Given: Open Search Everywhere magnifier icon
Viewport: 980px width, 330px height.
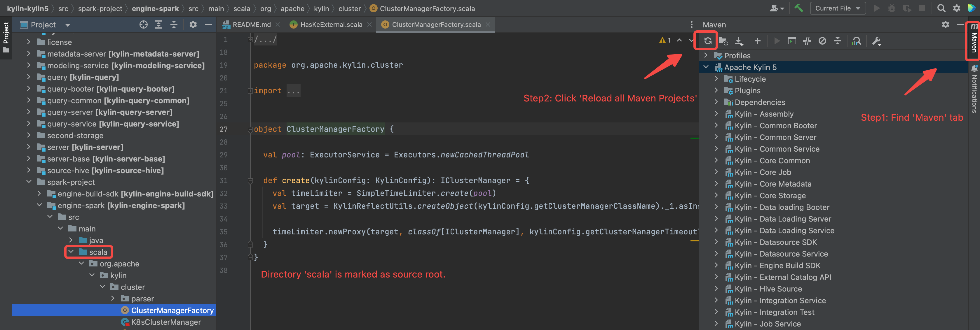Looking at the screenshot, I should click(941, 8).
